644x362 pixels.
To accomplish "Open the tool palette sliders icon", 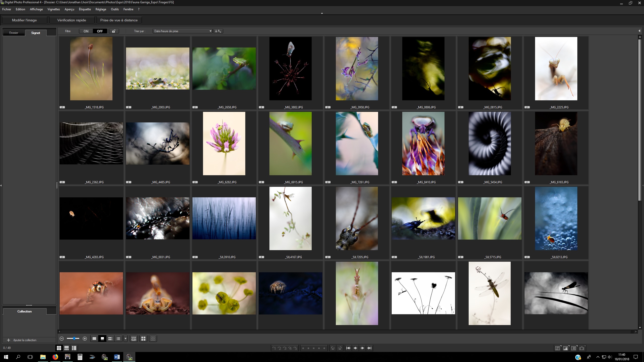I will pyautogui.click(x=557, y=348).
